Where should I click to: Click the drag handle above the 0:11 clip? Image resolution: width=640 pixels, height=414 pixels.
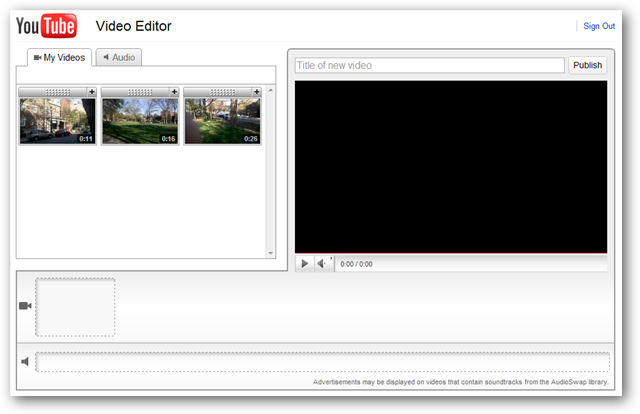pyautogui.click(x=54, y=92)
